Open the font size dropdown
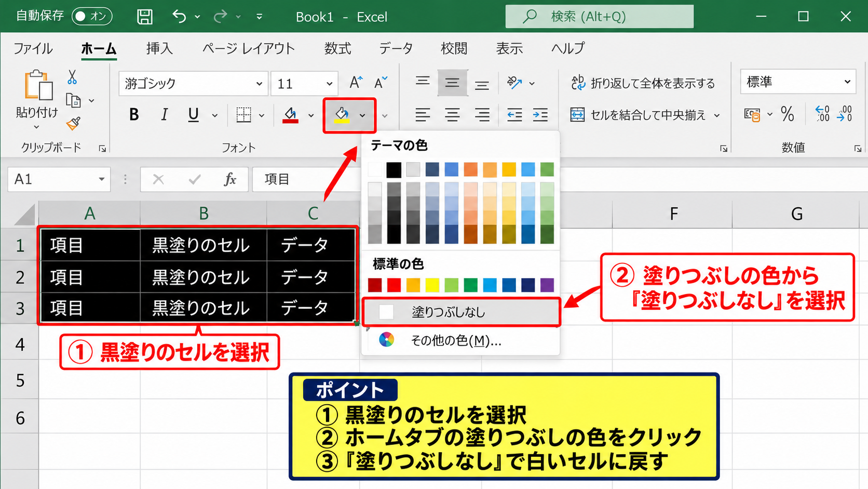 (x=329, y=84)
